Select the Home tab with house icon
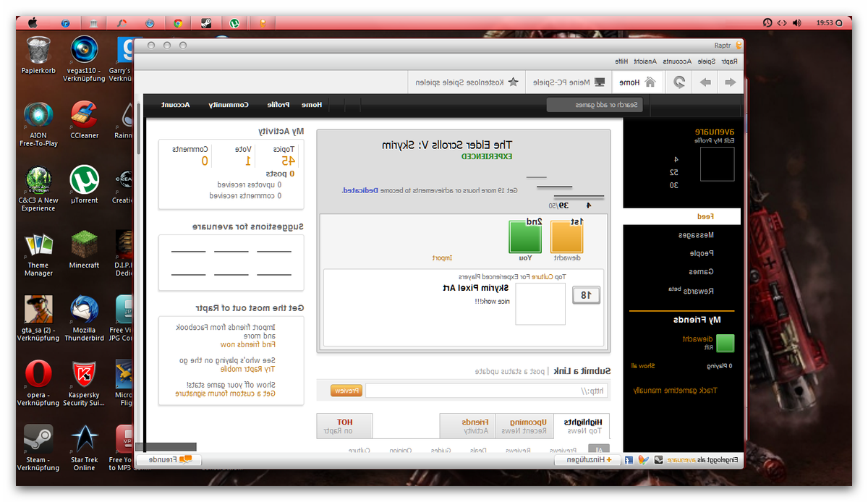868x502 pixels. click(x=637, y=82)
